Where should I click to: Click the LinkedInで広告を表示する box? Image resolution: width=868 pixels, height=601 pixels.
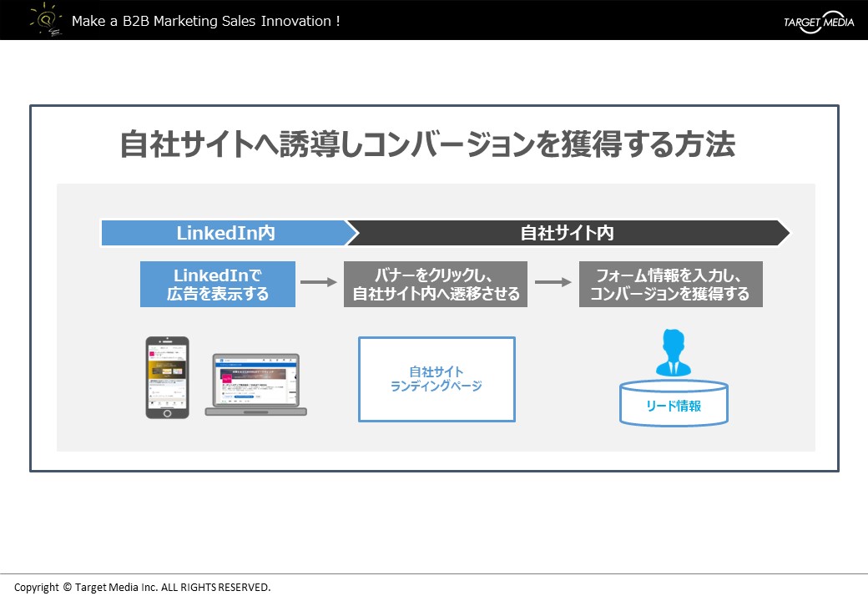218,284
